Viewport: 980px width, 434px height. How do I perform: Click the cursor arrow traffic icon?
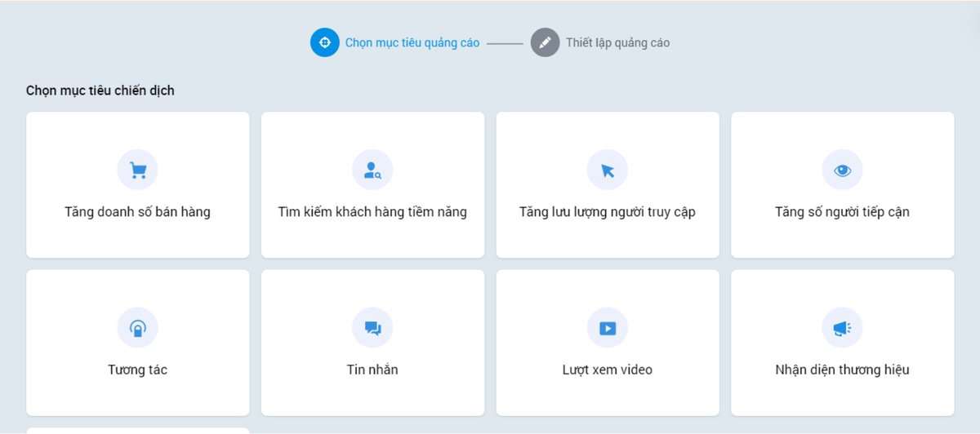click(x=608, y=170)
